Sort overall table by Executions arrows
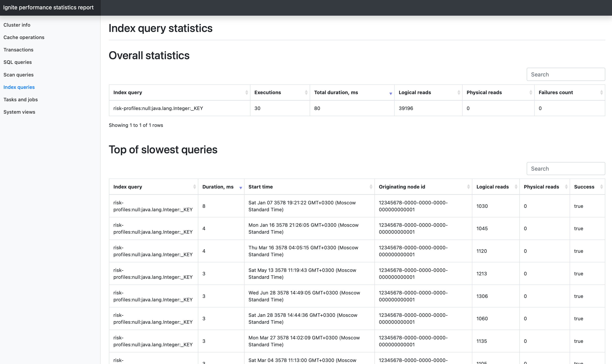 pos(306,93)
